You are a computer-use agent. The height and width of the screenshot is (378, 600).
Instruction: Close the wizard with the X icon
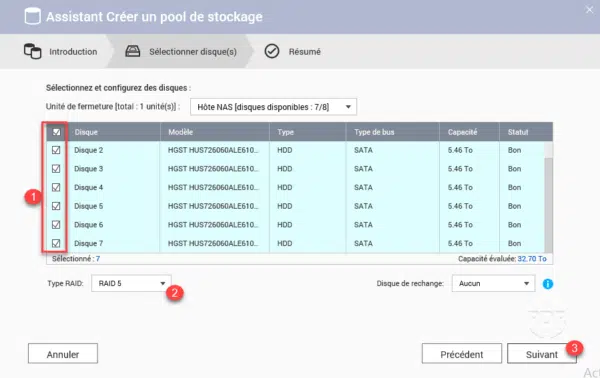589,10
